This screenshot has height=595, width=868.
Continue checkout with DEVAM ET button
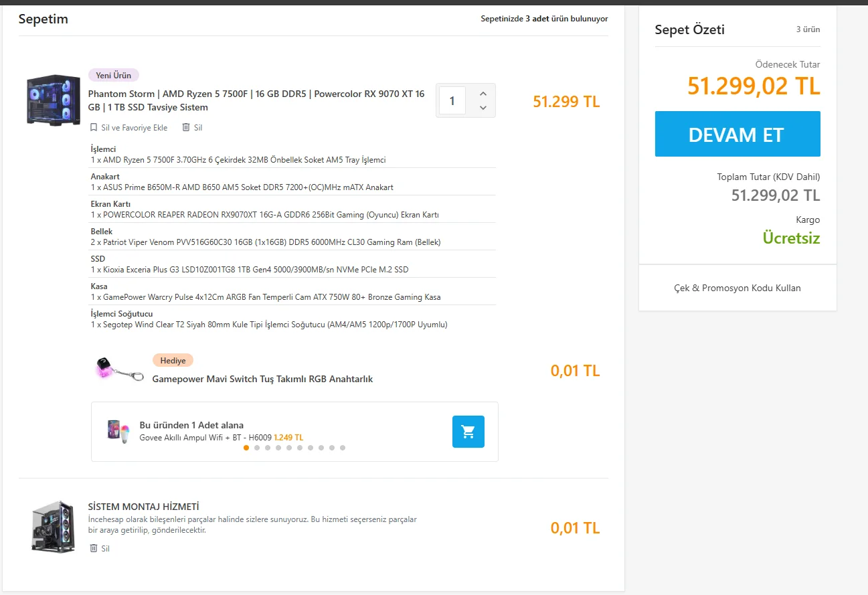point(737,134)
